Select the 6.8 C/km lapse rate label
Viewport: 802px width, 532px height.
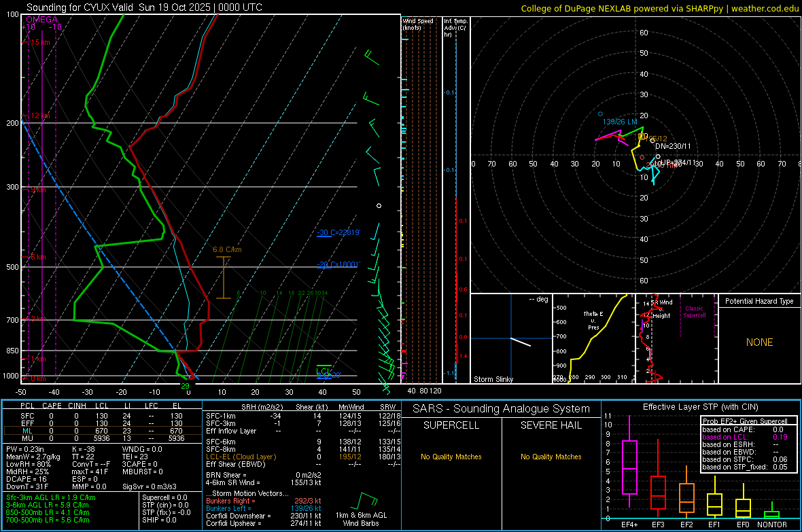(227, 249)
